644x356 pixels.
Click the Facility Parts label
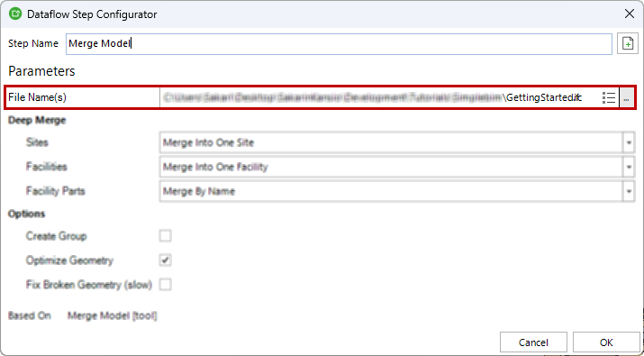[56, 191]
